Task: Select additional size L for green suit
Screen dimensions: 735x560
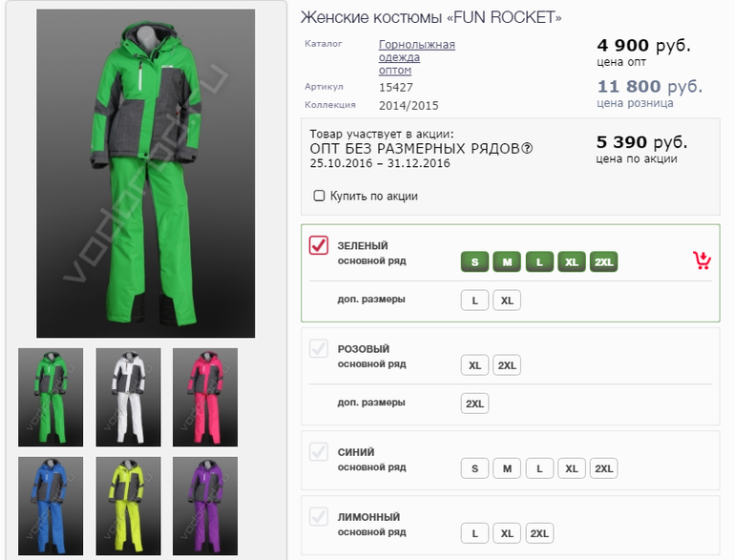Action: [474, 301]
